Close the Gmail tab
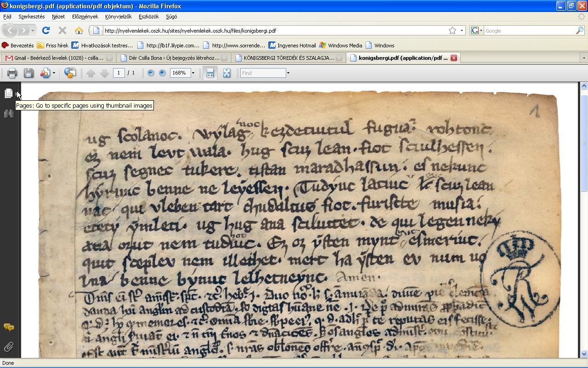Image resolution: width=588 pixels, height=368 pixels. pyautogui.click(x=109, y=58)
